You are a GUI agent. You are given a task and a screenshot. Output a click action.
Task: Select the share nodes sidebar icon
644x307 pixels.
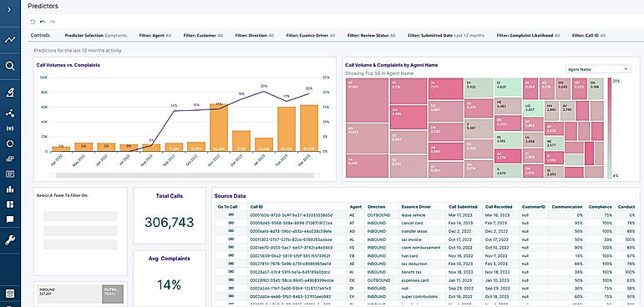10,113
